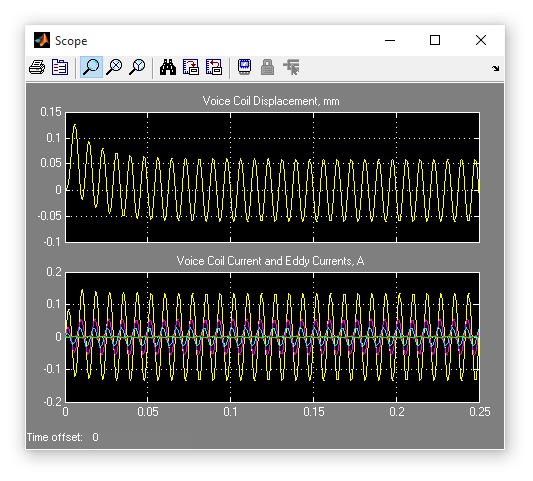
Task: Toggle the Zoom magnifier tool
Action: pyautogui.click(x=91, y=67)
